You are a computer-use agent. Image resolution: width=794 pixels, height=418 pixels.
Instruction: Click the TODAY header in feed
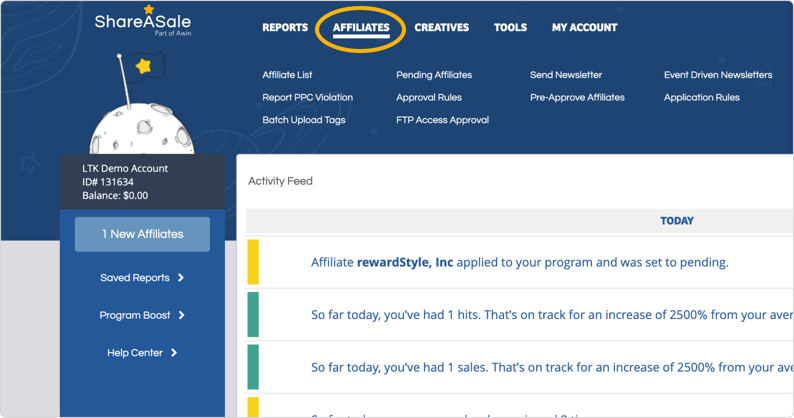click(677, 221)
